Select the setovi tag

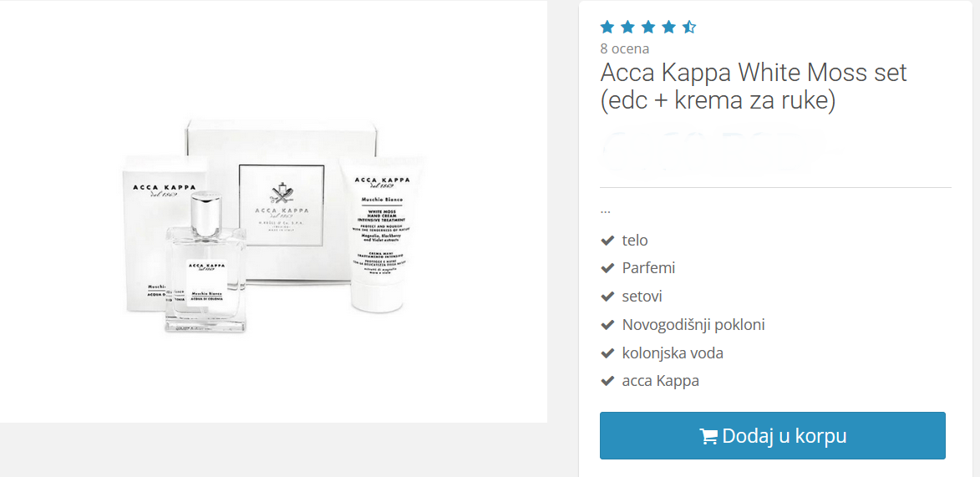pos(642,297)
